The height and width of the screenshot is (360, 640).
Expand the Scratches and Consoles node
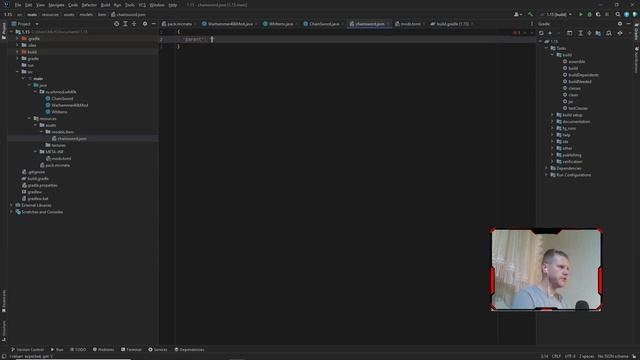coord(11,212)
